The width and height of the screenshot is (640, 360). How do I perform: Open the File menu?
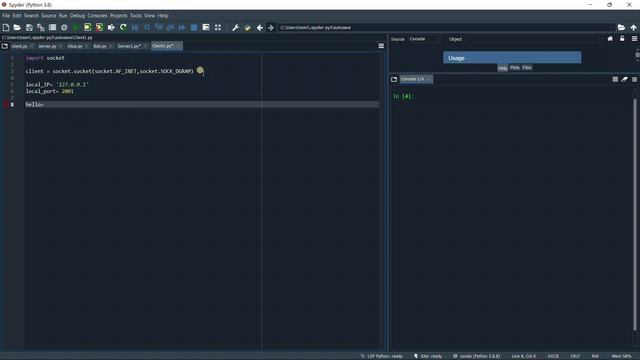click(x=6, y=16)
